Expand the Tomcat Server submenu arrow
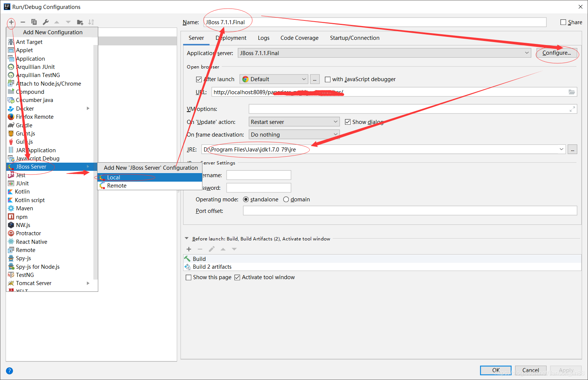This screenshot has width=588, height=380. 88,283
